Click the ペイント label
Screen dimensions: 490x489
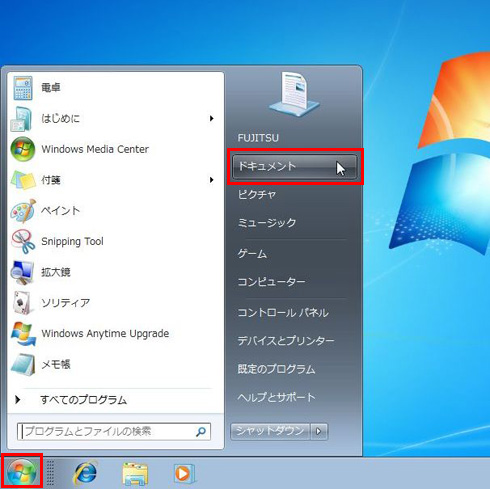(x=60, y=211)
